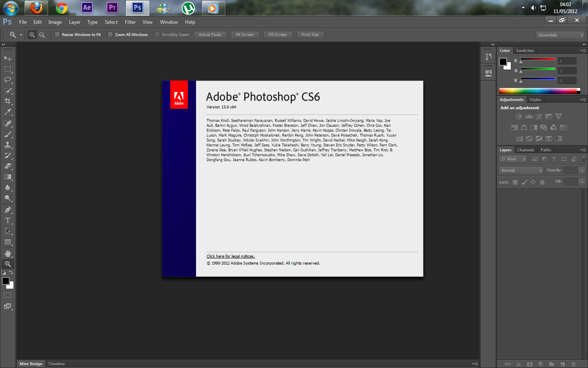588x368 pixels.
Task: Select the Path Selection tool
Action: point(8,231)
